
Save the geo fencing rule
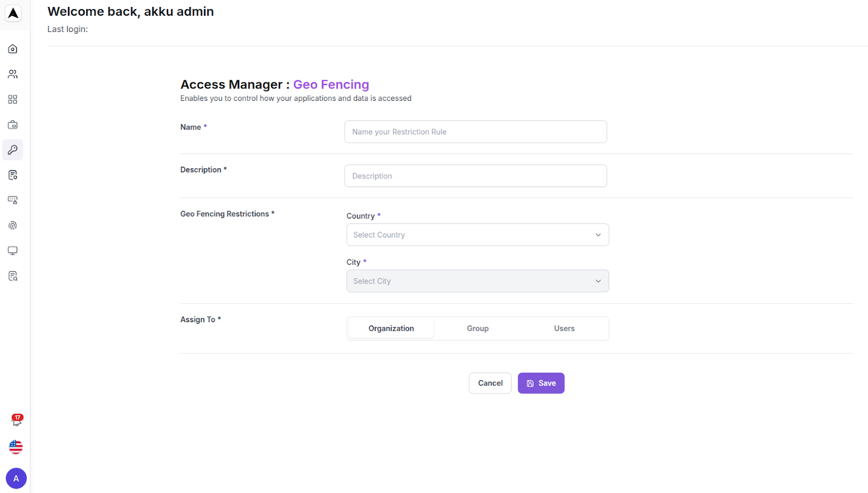pos(540,383)
